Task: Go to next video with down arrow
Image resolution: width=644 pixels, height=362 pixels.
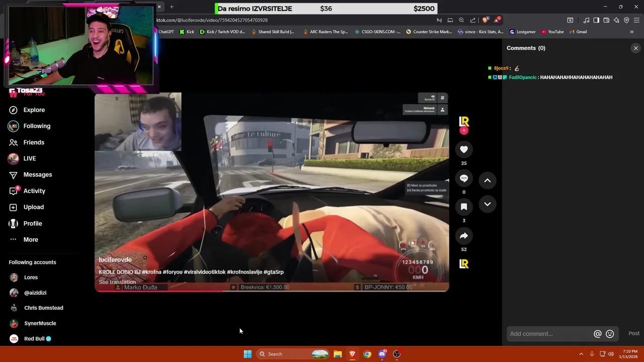Action: [487, 204]
